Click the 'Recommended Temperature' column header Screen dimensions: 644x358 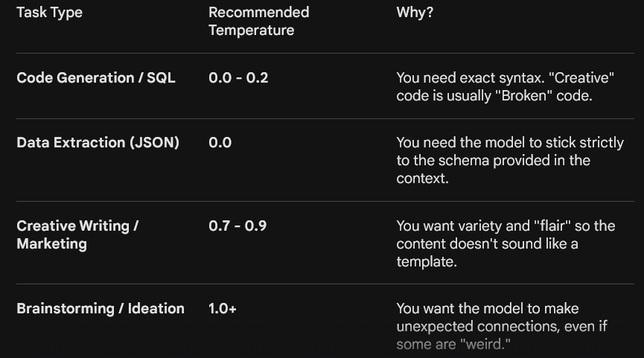[x=259, y=22]
